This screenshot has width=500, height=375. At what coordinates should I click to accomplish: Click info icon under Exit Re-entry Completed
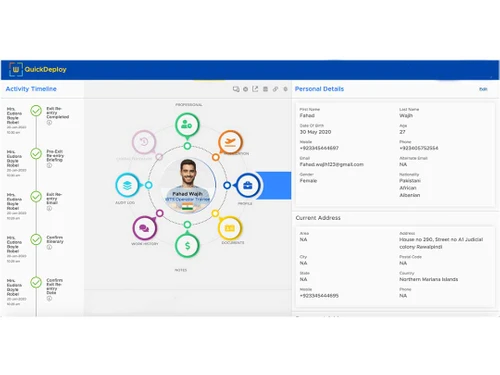click(49, 123)
